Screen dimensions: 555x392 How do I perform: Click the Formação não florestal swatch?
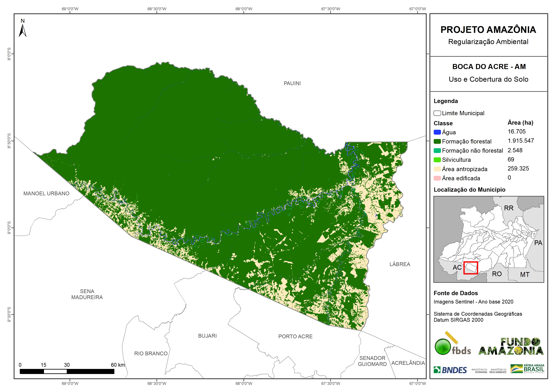(437, 150)
